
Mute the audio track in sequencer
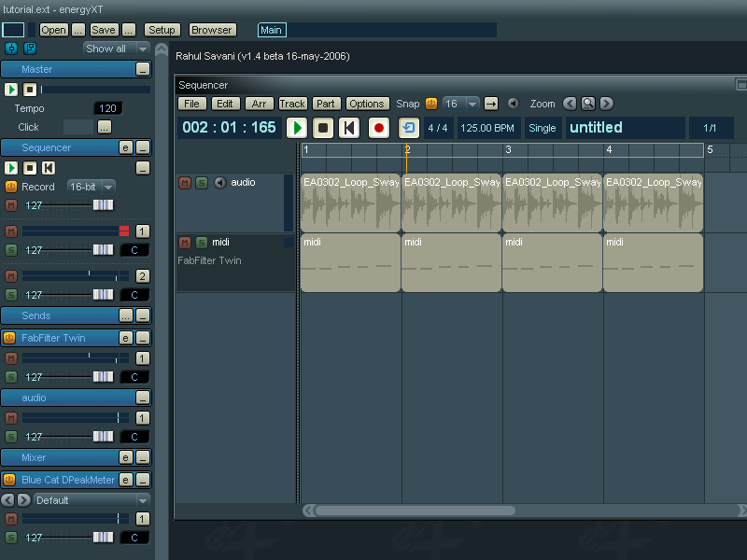coord(185,183)
